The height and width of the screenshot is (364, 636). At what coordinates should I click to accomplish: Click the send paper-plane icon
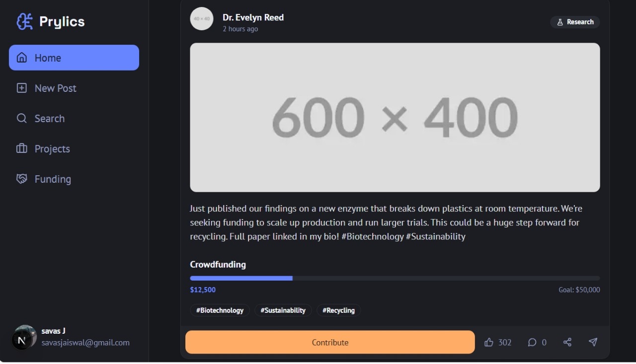pyautogui.click(x=593, y=342)
